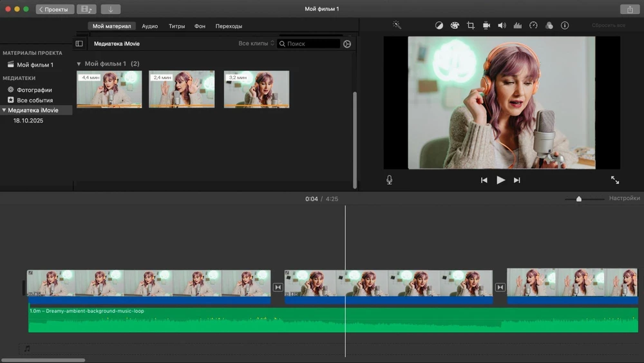Open the share export button
644x363 pixels.
tap(630, 9)
